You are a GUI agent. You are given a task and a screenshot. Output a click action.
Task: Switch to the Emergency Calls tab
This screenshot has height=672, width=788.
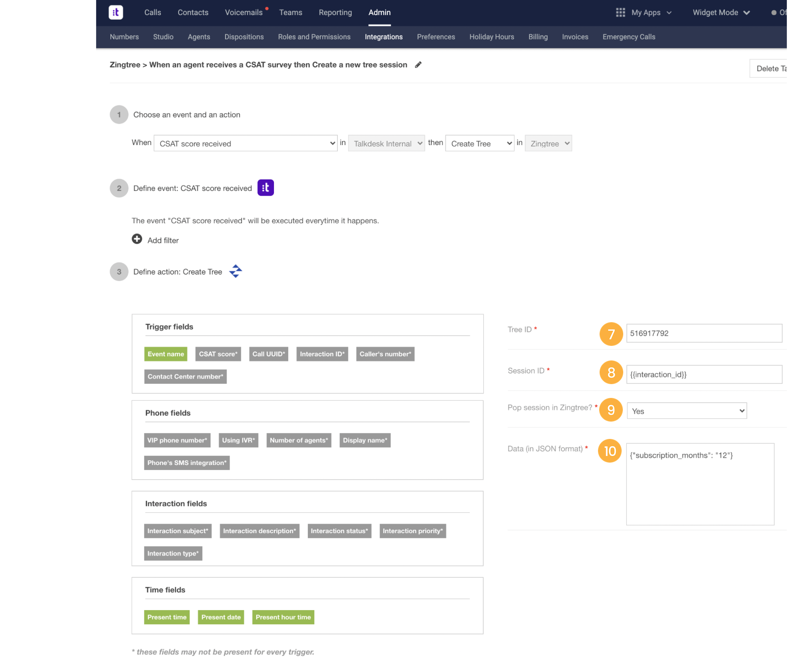tap(629, 37)
